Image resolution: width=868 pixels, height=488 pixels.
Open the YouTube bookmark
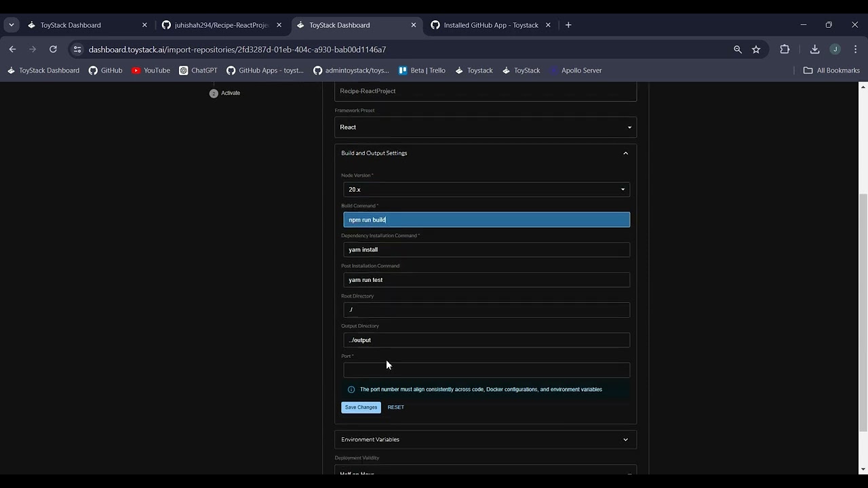151,70
